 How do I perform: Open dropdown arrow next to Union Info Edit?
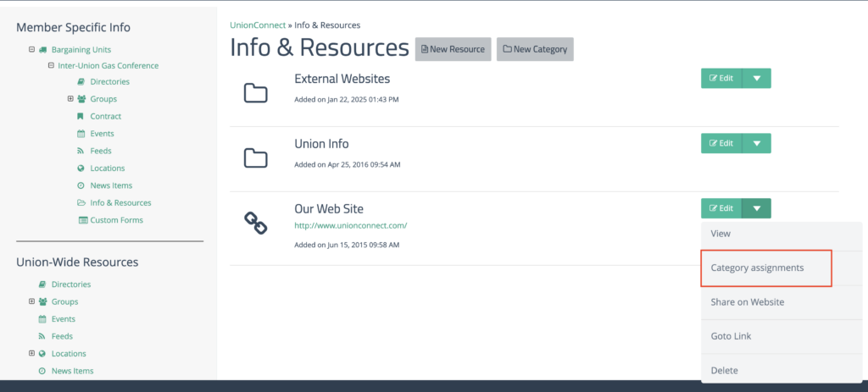[x=756, y=144]
